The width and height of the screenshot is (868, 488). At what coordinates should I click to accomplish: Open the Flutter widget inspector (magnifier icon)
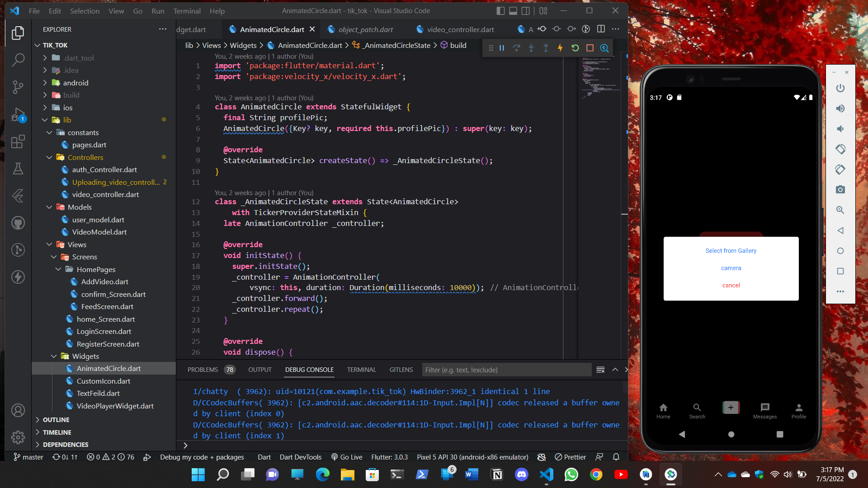(x=604, y=47)
